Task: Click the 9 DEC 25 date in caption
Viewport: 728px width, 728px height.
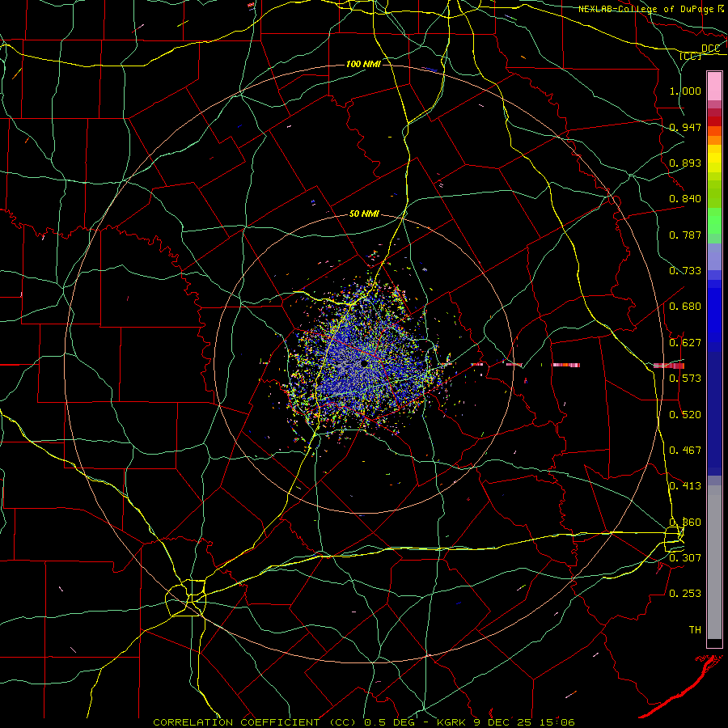Action: (504, 722)
